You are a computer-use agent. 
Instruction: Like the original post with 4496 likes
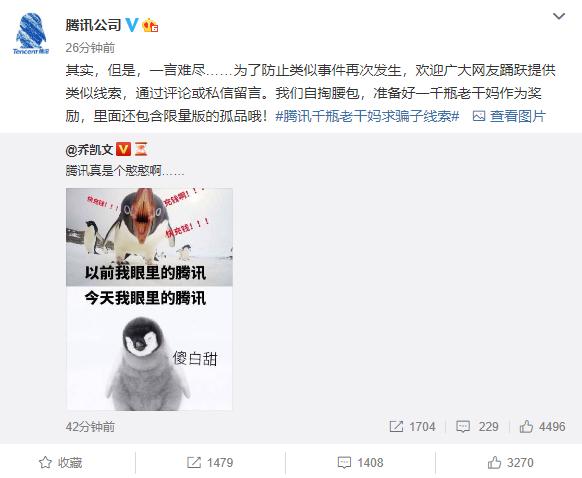click(542, 427)
